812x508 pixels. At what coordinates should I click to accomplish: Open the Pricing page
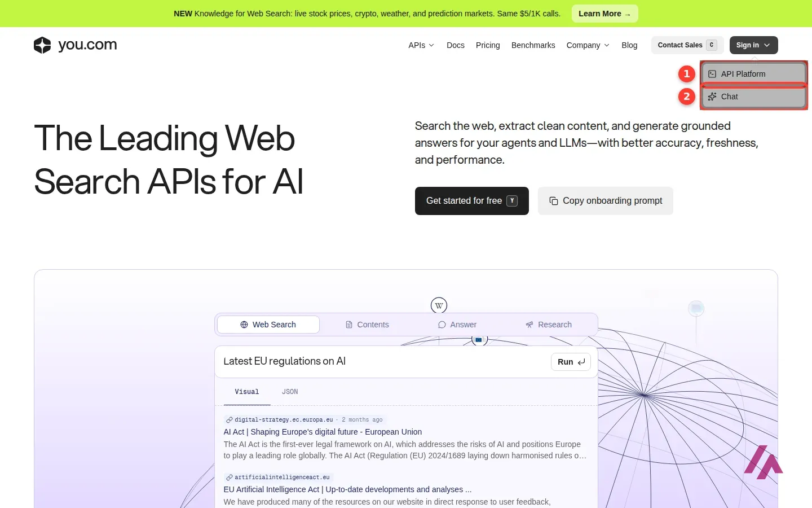(488, 45)
